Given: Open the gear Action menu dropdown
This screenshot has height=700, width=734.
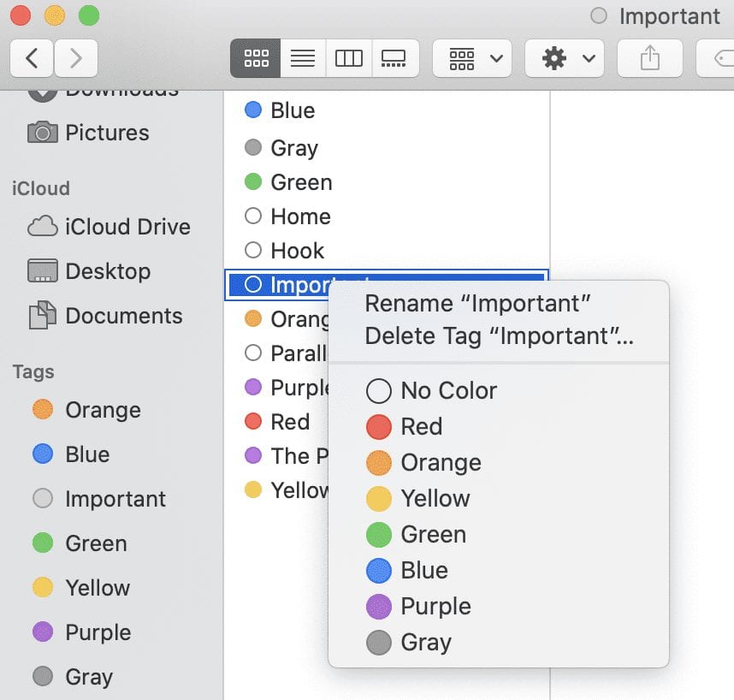Looking at the screenshot, I should [x=565, y=58].
